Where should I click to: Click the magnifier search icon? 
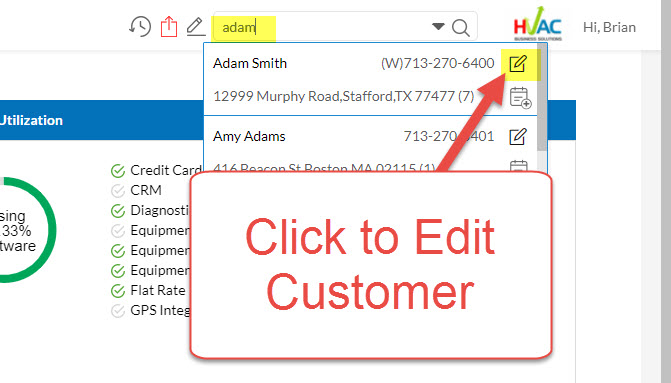[461, 28]
